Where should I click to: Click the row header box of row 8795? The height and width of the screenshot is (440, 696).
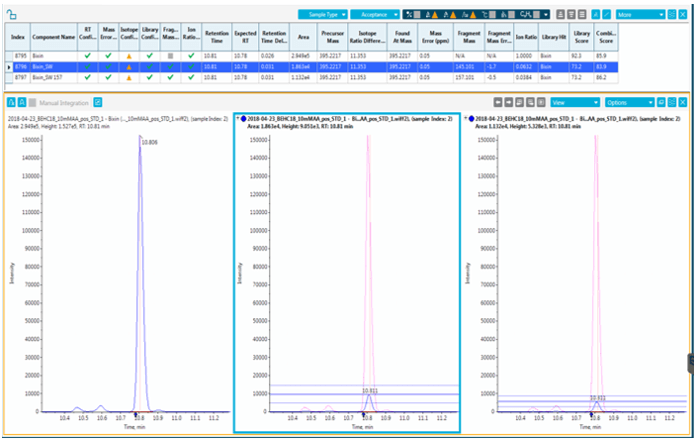(x=9, y=56)
